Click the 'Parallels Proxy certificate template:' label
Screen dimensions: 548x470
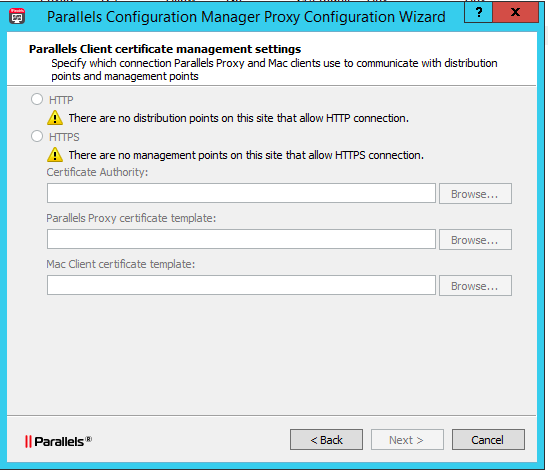131,218
